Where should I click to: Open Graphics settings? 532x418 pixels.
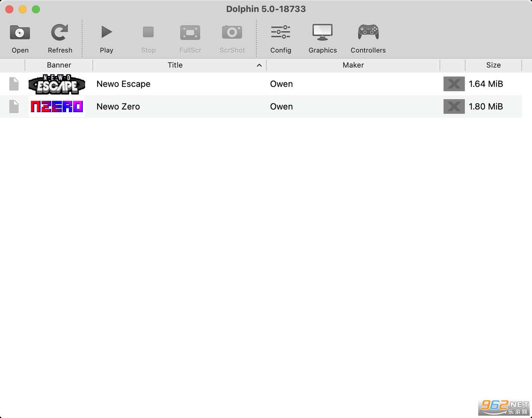[323, 39]
